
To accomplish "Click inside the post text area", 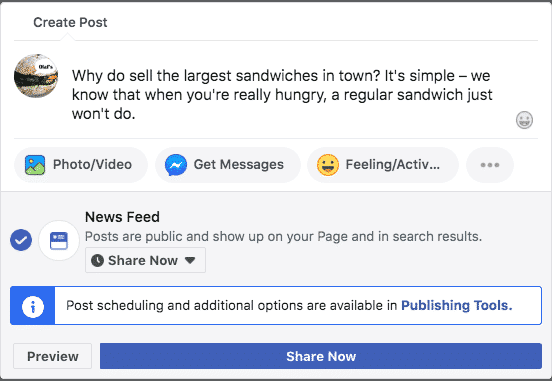I will (282, 95).
